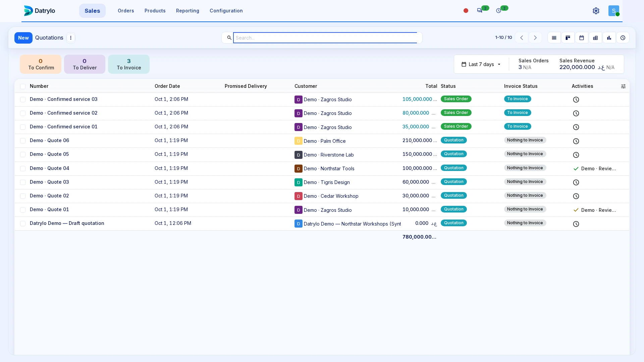Open the messages conversations icon

(480, 11)
